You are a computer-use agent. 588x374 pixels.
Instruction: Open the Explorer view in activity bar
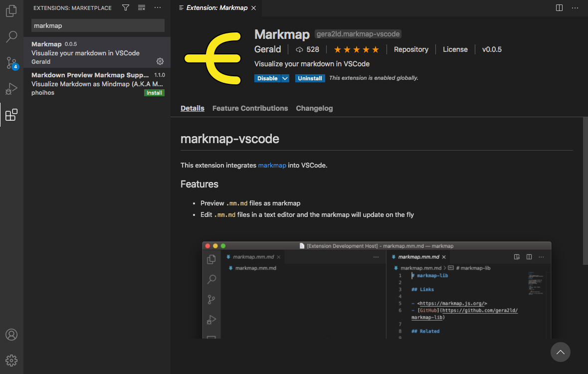11,10
